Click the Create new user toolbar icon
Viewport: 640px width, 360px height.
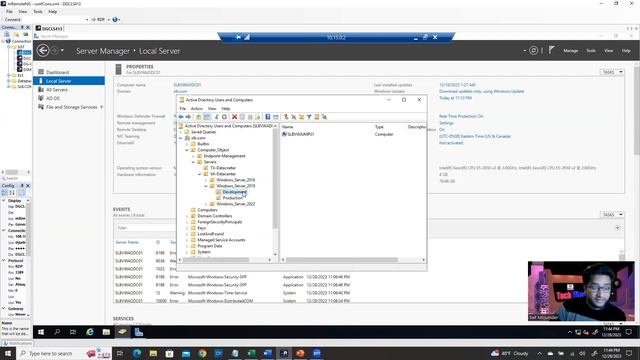pos(286,117)
